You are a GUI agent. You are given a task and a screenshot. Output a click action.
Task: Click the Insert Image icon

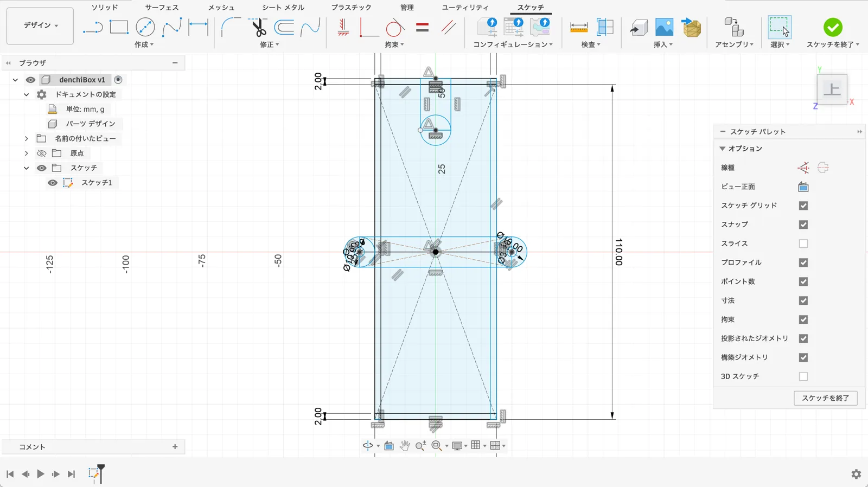click(664, 27)
